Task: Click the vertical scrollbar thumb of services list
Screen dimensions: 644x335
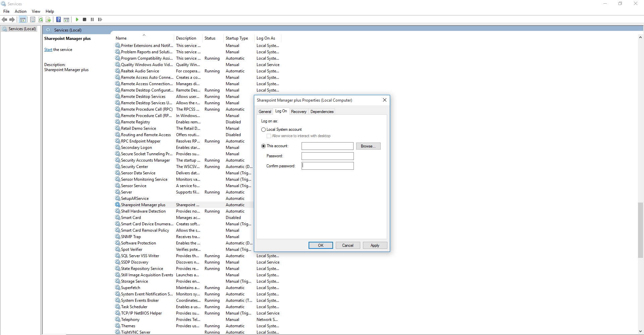Action: 641,230
